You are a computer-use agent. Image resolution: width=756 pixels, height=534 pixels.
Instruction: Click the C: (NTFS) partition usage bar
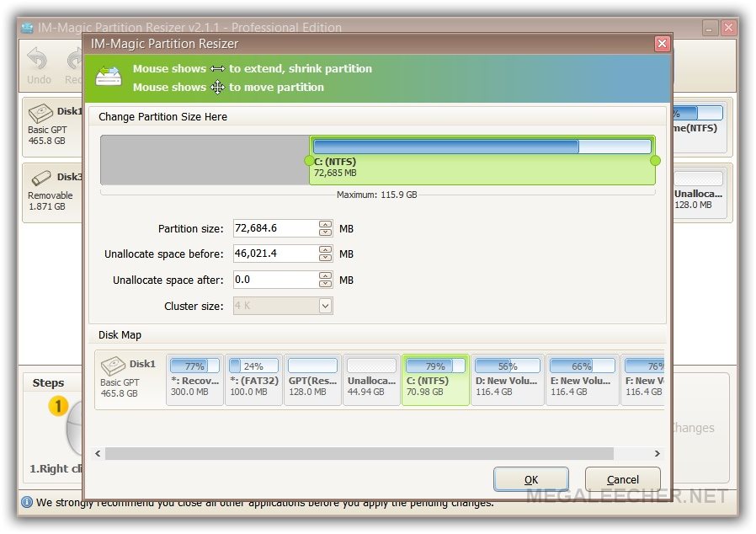pyautogui.click(x=482, y=147)
